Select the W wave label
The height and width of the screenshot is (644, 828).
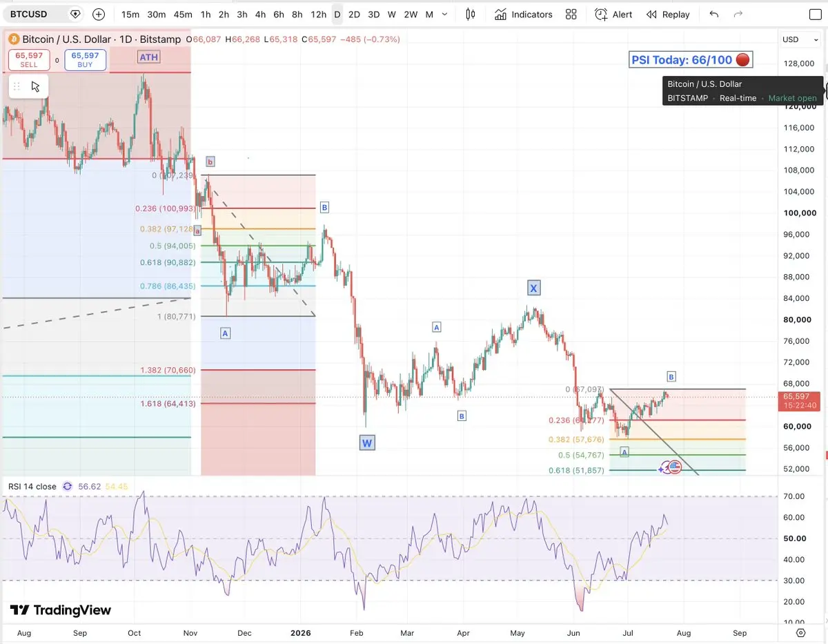367,443
